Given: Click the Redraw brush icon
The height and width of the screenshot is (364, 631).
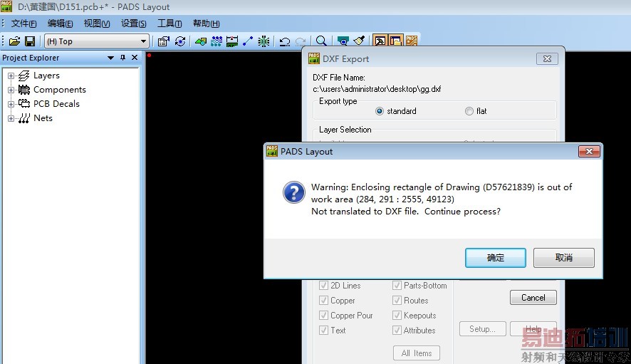Looking at the screenshot, I should pos(359,41).
